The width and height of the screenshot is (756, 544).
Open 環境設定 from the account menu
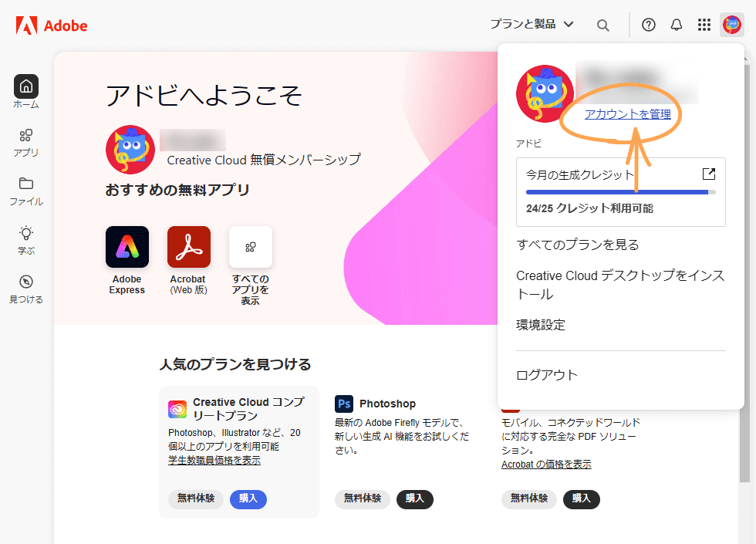click(541, 325)
